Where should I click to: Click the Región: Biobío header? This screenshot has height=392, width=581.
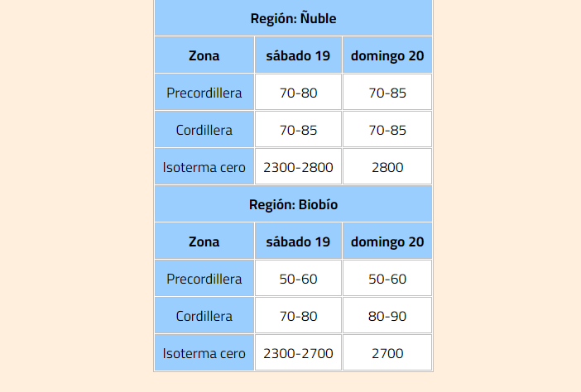(x=293, y=204)
